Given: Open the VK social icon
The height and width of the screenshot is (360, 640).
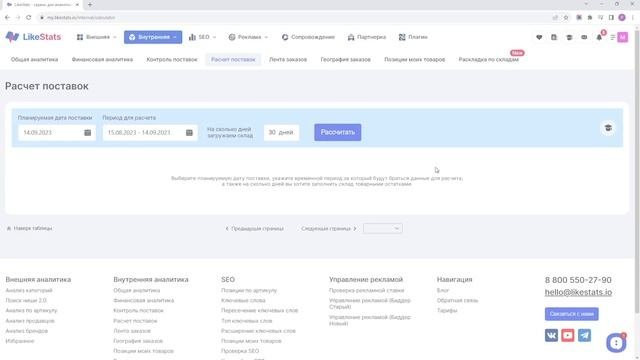Looking at the screenshot, I should [x=551, y=335].
